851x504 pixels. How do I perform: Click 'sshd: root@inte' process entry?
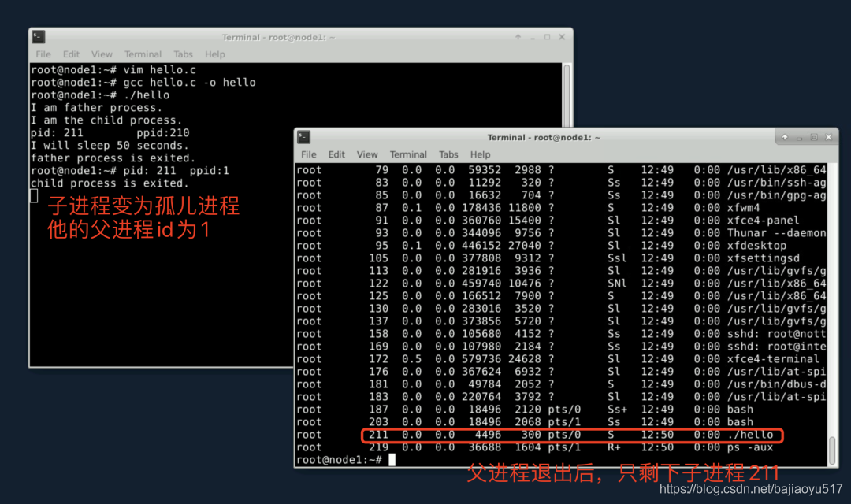coord(777,346)
